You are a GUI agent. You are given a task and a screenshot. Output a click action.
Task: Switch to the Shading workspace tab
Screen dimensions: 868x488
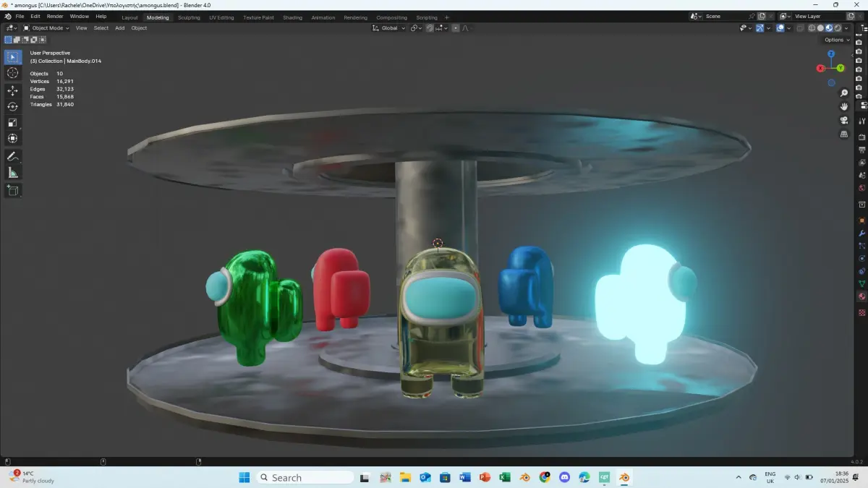tap(292, 17)
